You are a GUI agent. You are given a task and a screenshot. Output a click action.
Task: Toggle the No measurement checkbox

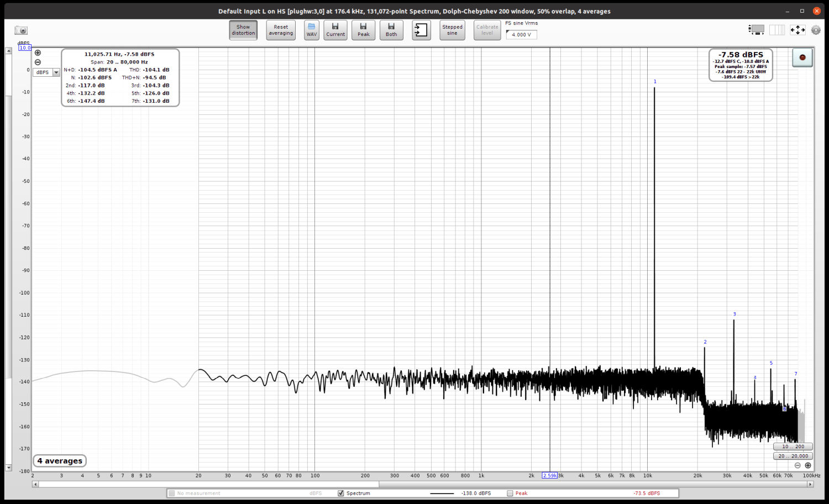(x=172, y=493)
